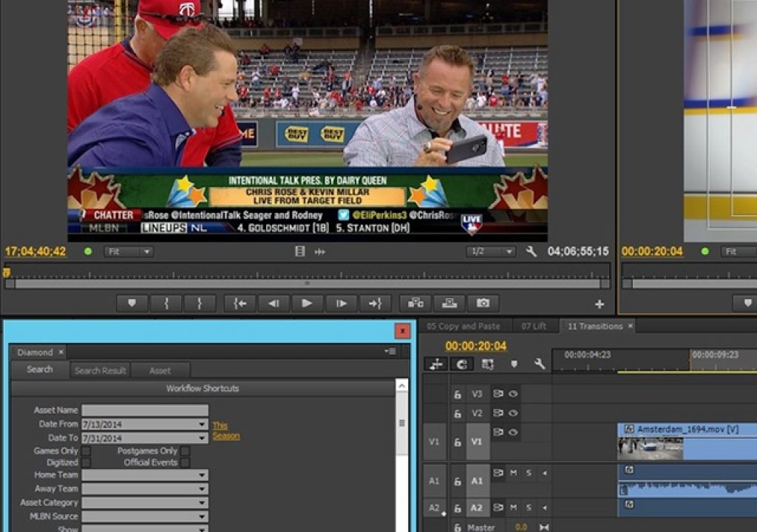Open program monitor Fit dropdown
The height and width of the screenshot is (532, 757).
click(x=739, y=251)
